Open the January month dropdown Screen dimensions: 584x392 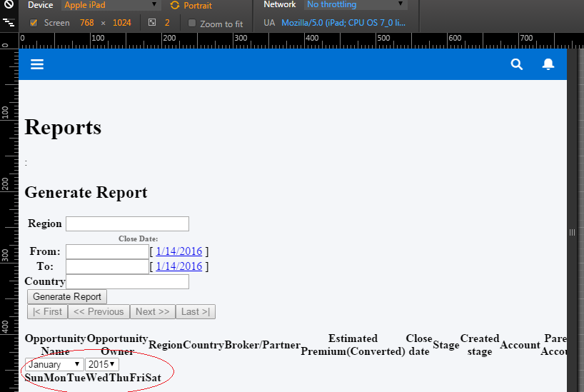click(54, 364)
